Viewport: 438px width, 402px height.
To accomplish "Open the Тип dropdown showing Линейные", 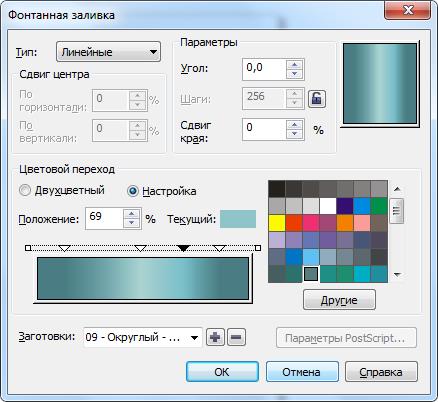I will point(108,52).
